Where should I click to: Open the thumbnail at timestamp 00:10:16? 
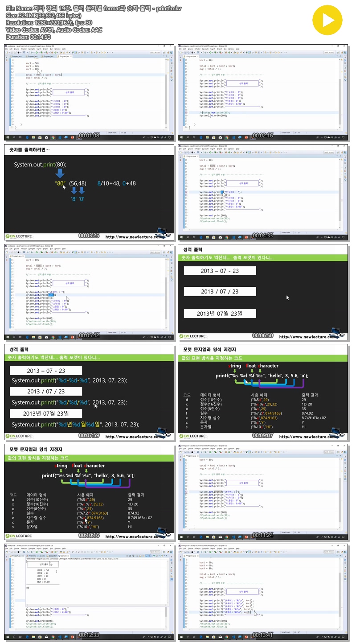click(x=89, y=492)
